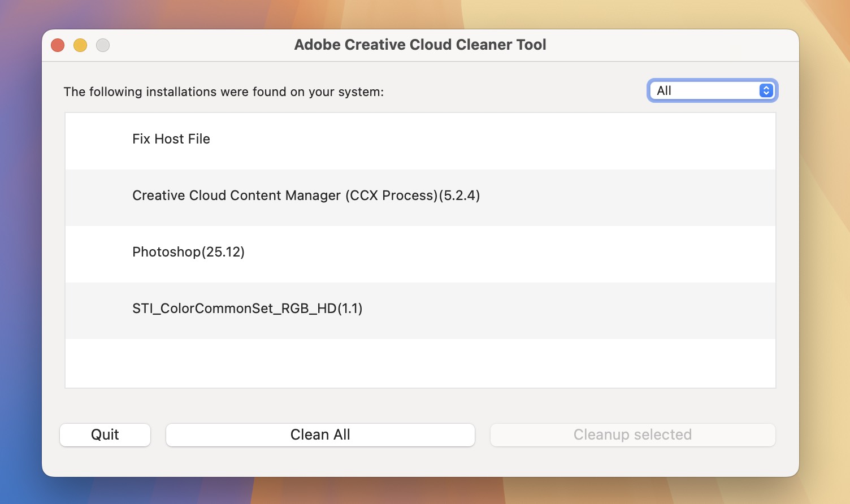Click the Clean All button
Viewport: 850px width, 504px height.
click(x=320, y=435)
